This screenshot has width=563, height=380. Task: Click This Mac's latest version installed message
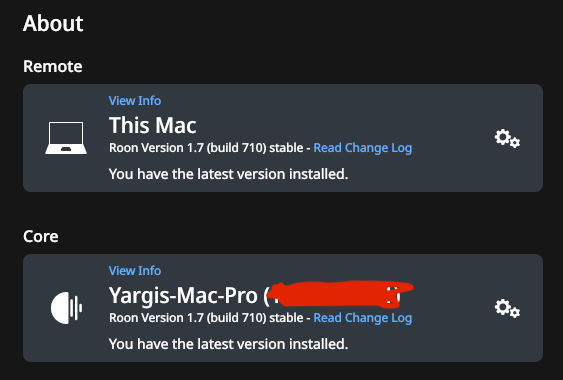point(228,174)
